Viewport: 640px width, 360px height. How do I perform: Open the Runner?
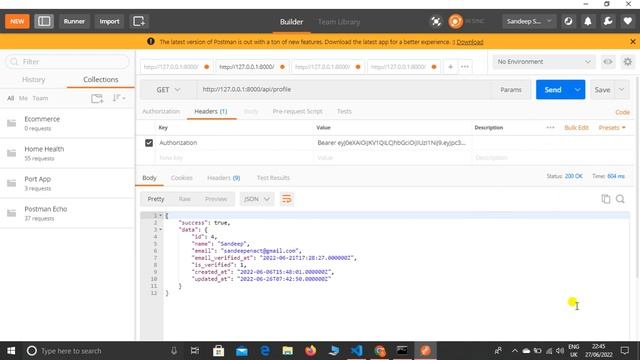pos(74,21)
